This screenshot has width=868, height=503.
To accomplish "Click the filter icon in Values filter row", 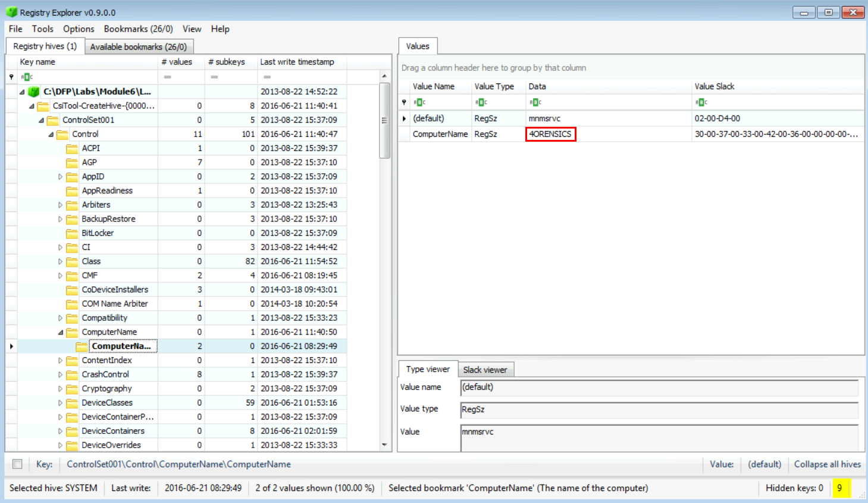I will pyautogui.click(x=404, y=102).
